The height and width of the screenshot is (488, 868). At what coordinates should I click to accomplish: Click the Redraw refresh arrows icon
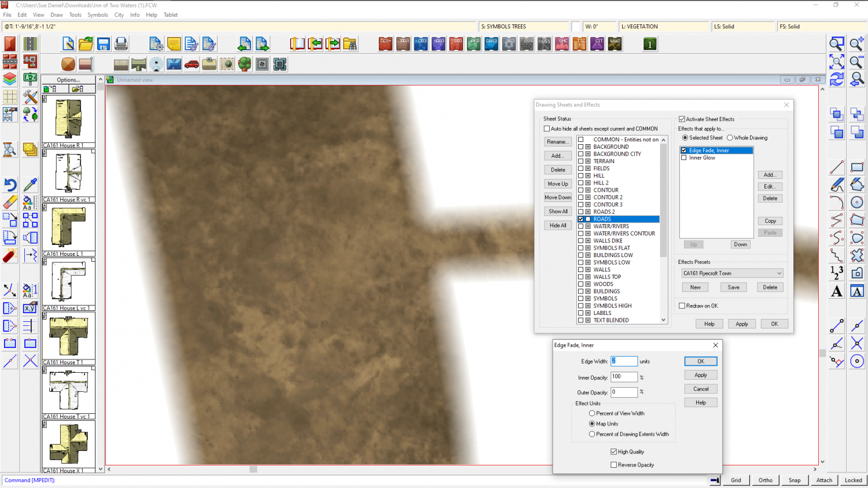pos(837,79)
